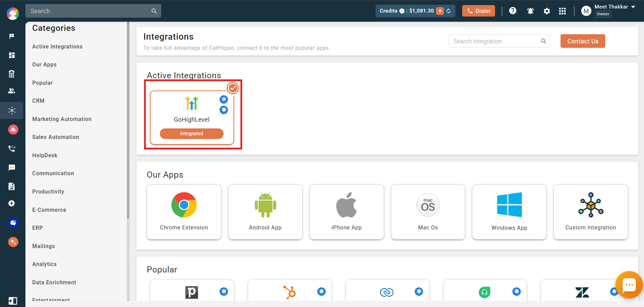The height and width of the screenshot is (307, 644).
Task: Open the settings gear in the top bar
Action: coord(547,11)
